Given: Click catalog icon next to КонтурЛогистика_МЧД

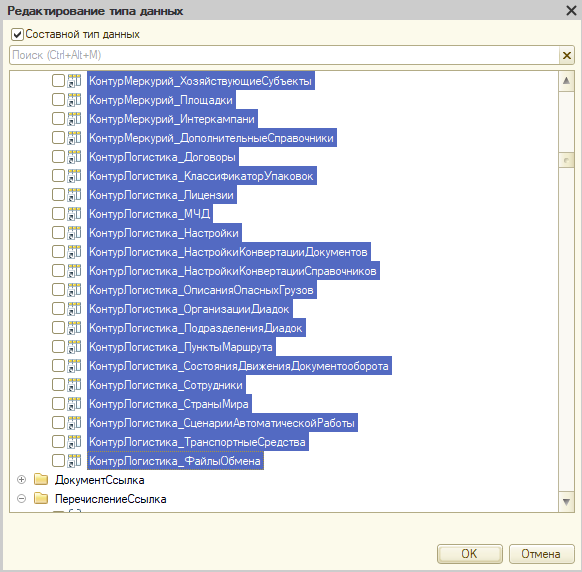Looking at the screenshot, I should coord(74,214).
